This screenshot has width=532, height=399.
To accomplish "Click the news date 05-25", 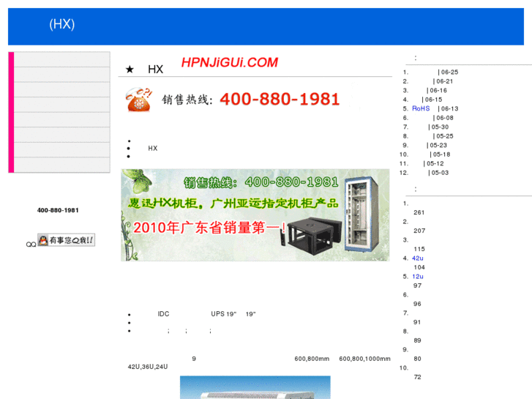I will click(445, 136).
